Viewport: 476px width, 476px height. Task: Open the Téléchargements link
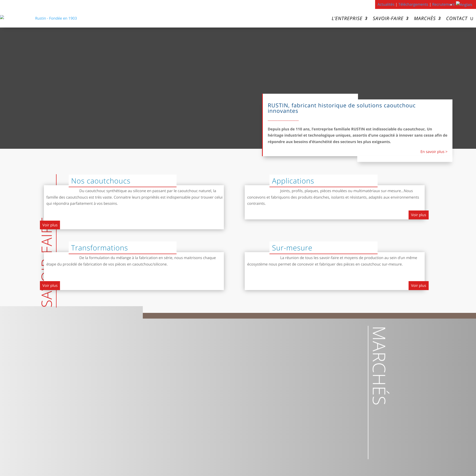[413, 4]
